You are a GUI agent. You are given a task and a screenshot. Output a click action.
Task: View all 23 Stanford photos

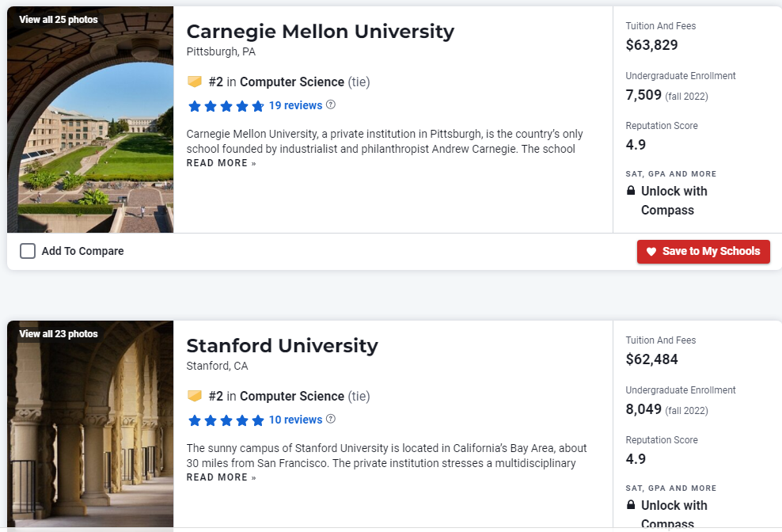(x=59, y=334)
